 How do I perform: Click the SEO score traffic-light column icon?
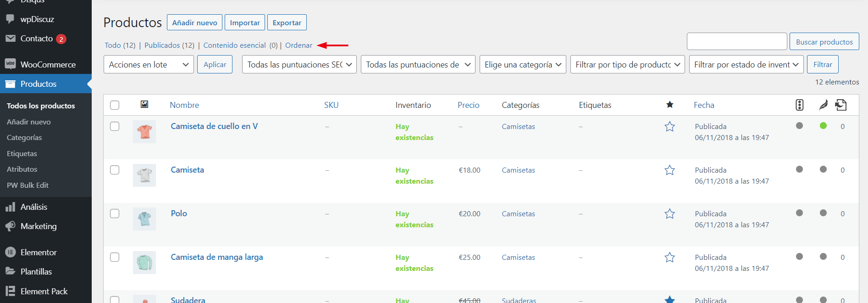800,105
